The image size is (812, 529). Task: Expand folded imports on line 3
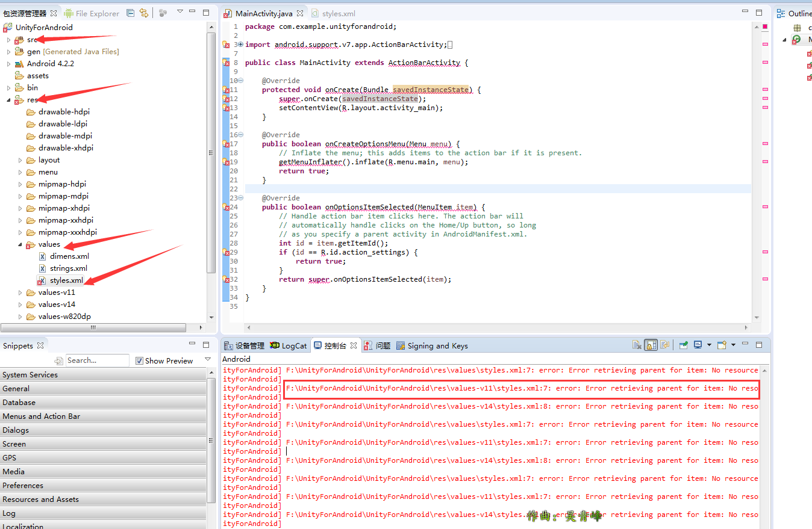click(241, 45)
